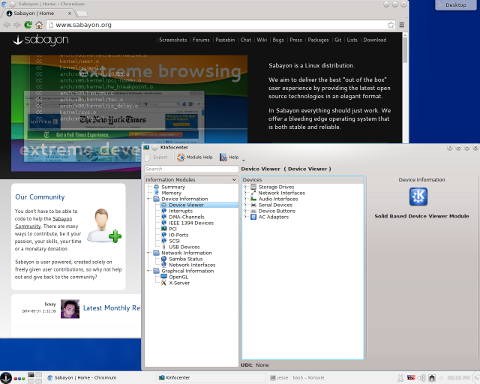Collapse the Device Information tree branch

pyautogui.click(x=149, y=199)
